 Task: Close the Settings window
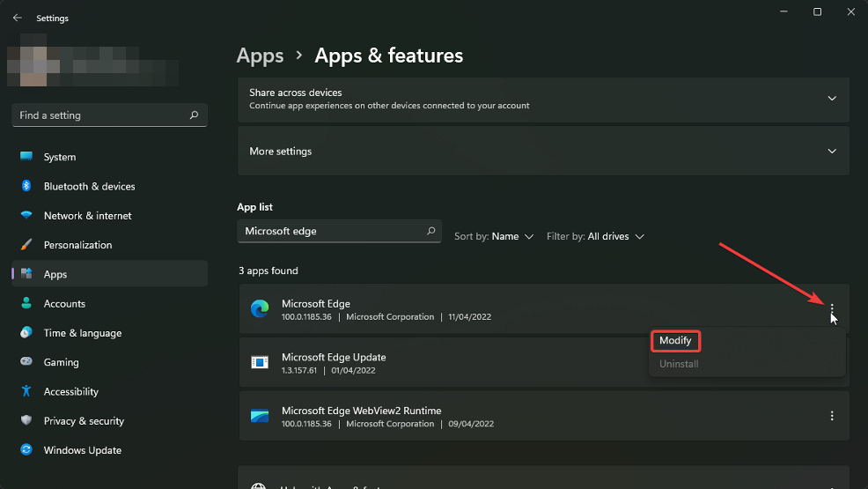[851, 11]
